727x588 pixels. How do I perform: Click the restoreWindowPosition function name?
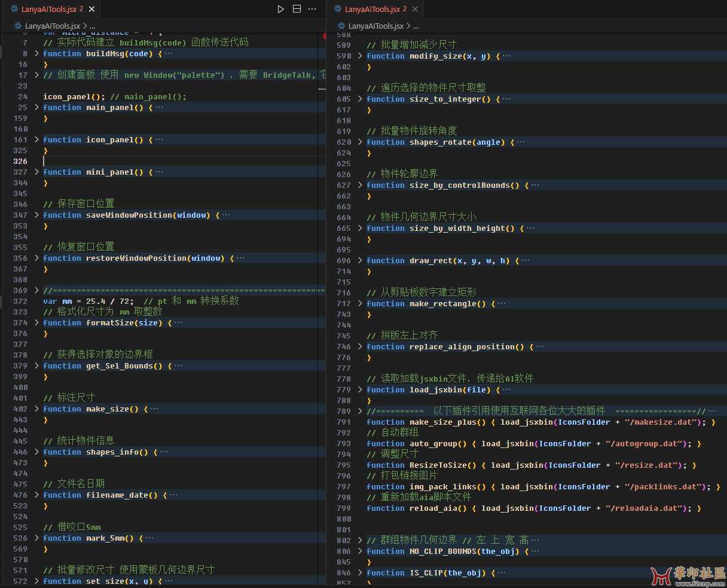[136, 258]
